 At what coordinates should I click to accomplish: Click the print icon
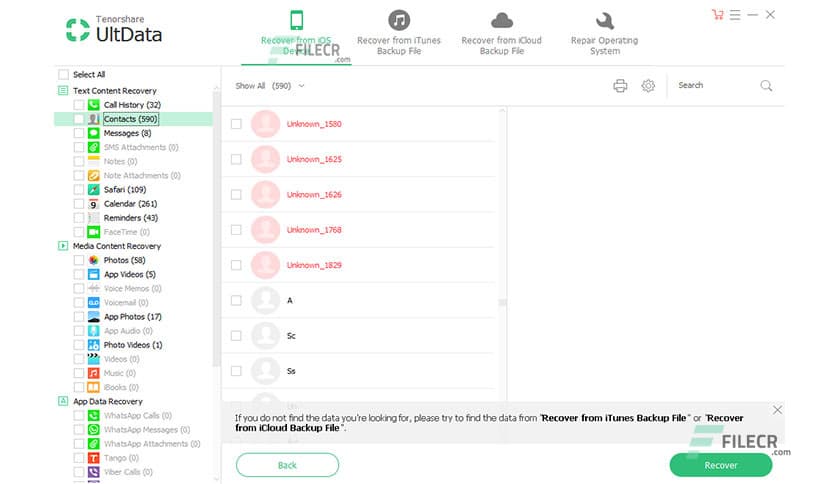[620, 86]
